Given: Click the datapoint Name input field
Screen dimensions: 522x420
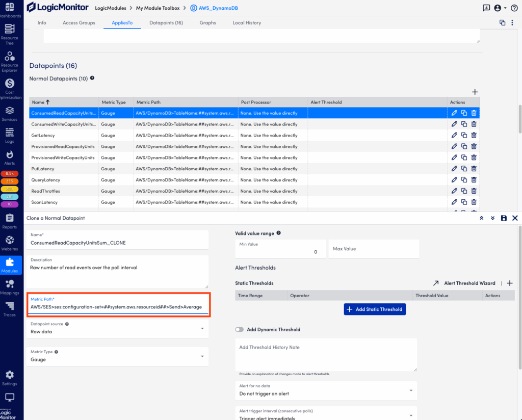Looking at the screenshot, I should coord(118,240).
